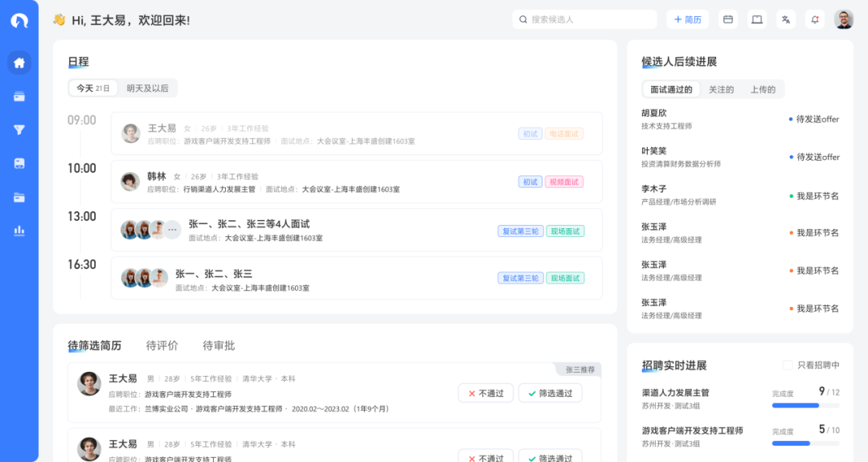Open the inbox tray icon in the sidebar
Screen dimensions: 868x462
pos(19,164)
